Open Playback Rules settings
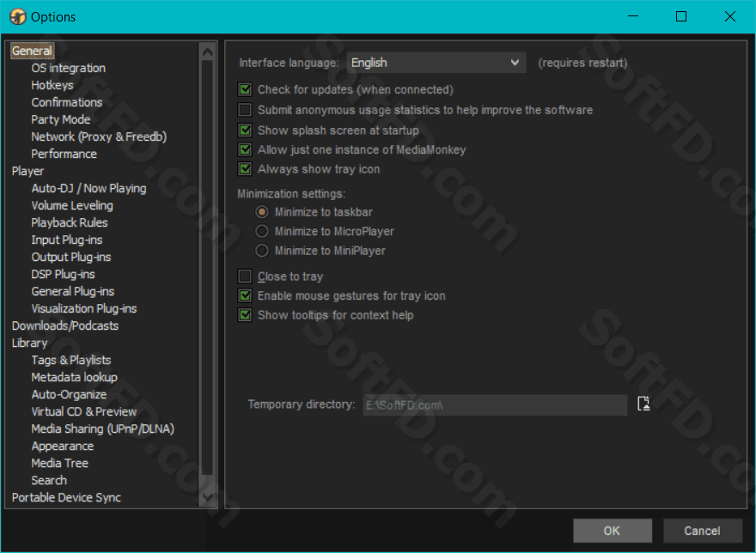Image resolution: width=756 pixels, height=553 pixels. [x=70, y=222]
